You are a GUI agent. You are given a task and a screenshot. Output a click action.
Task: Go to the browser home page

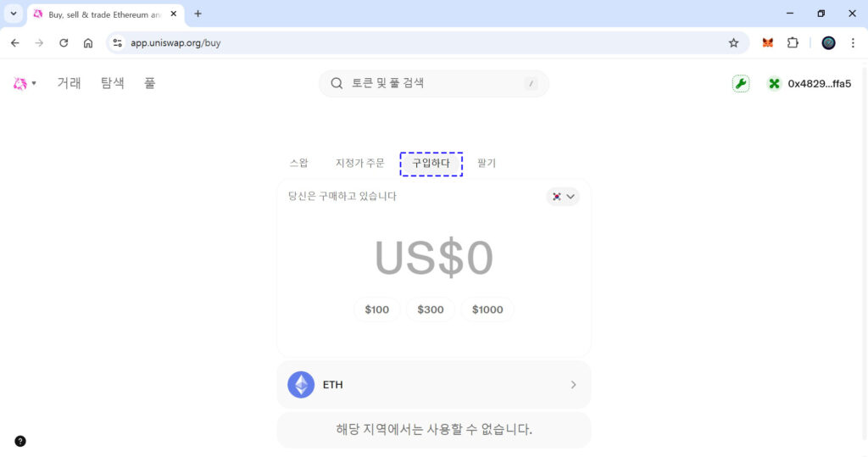click(x=88, y=42)
